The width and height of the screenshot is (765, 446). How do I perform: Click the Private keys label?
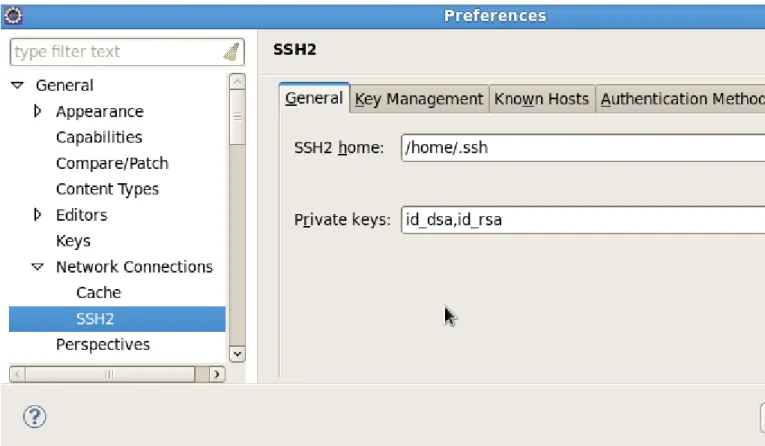342,220
